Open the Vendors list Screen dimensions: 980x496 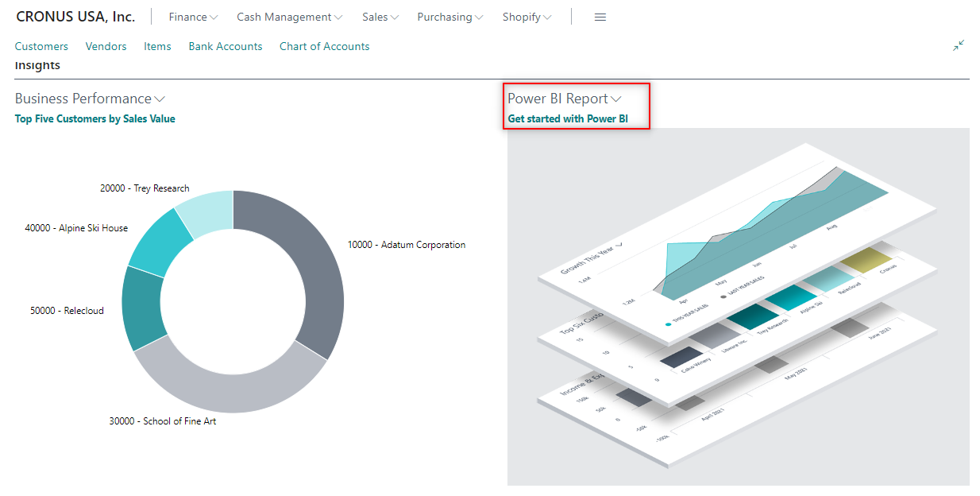point(106,46)
